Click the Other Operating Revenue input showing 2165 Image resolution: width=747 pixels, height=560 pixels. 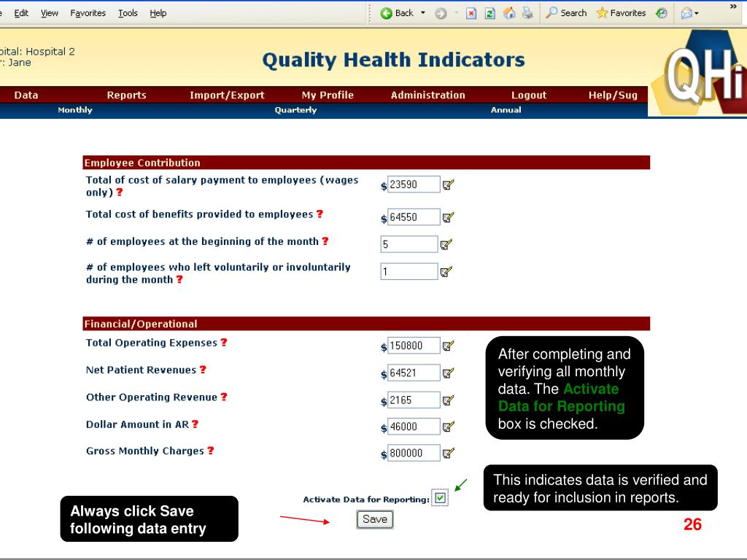point(414,400)
